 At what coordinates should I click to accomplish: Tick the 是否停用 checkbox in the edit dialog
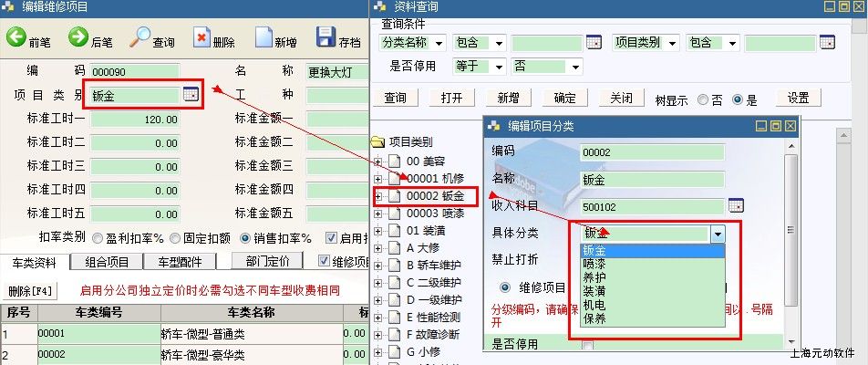tap(587, 345)
